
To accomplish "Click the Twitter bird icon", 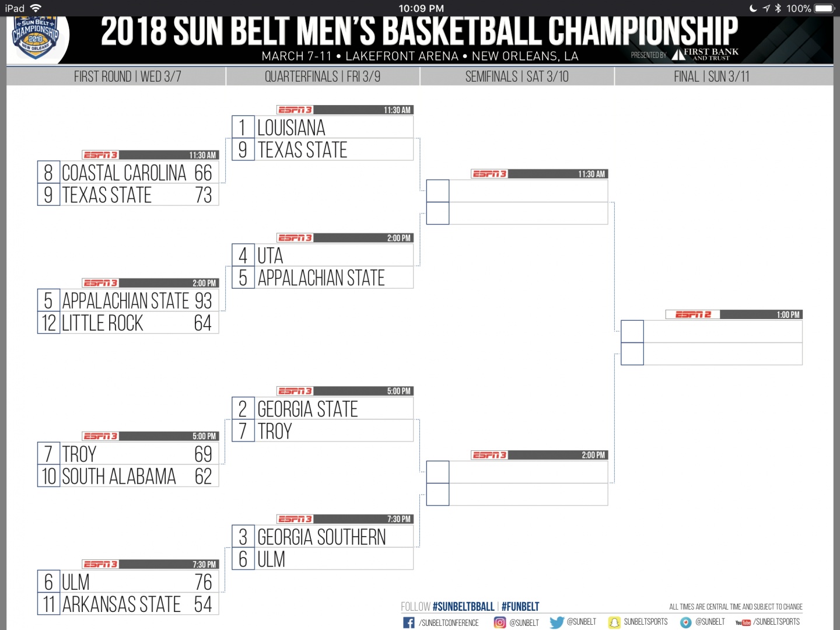I will tap(556, 622).
